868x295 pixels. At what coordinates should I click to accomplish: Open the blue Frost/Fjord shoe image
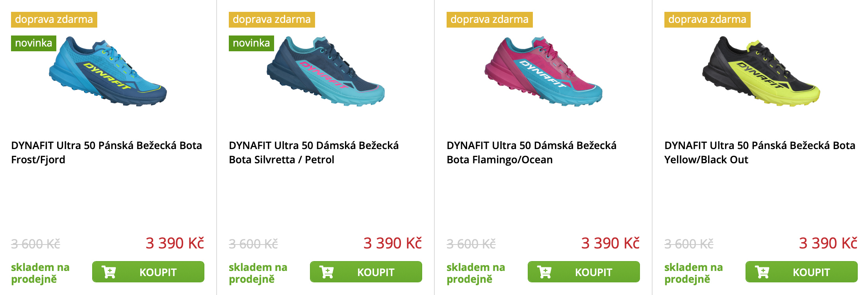pos(108,71)
